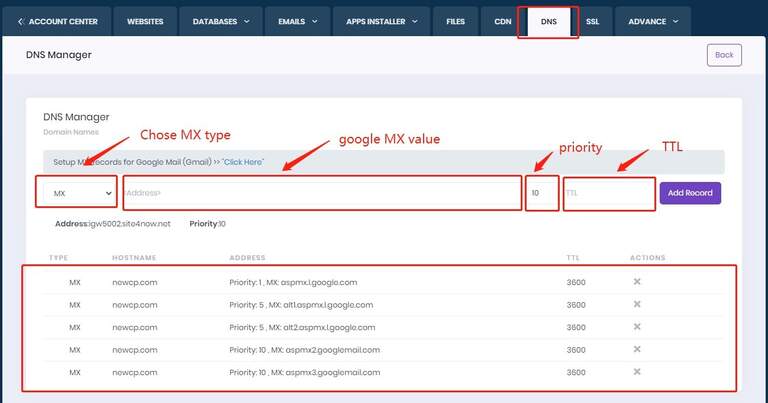Delete the aspmx2.googlemail.com MX record

click(637, 349)
